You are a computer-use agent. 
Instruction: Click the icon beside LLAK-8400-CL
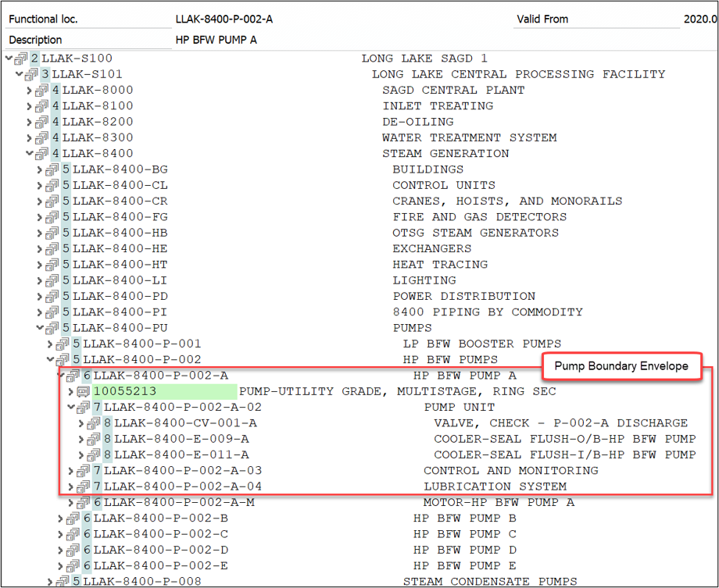click(52, 186)
